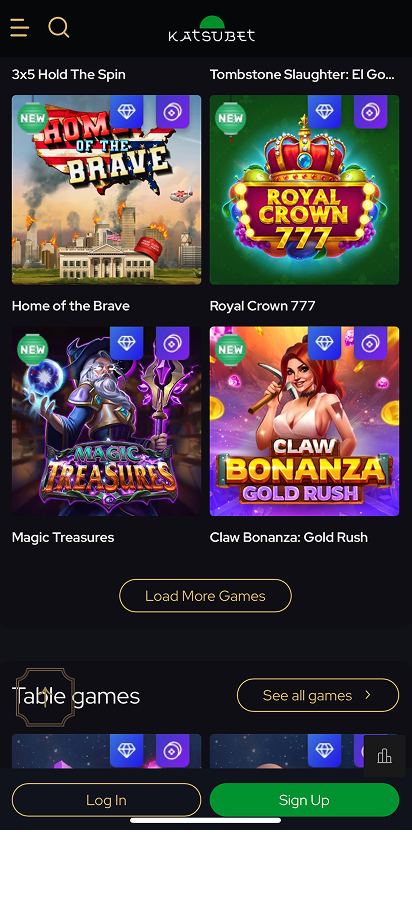412x897 pixels.
Task: Open the bar chart stats icon
Action: coord(385,756)
